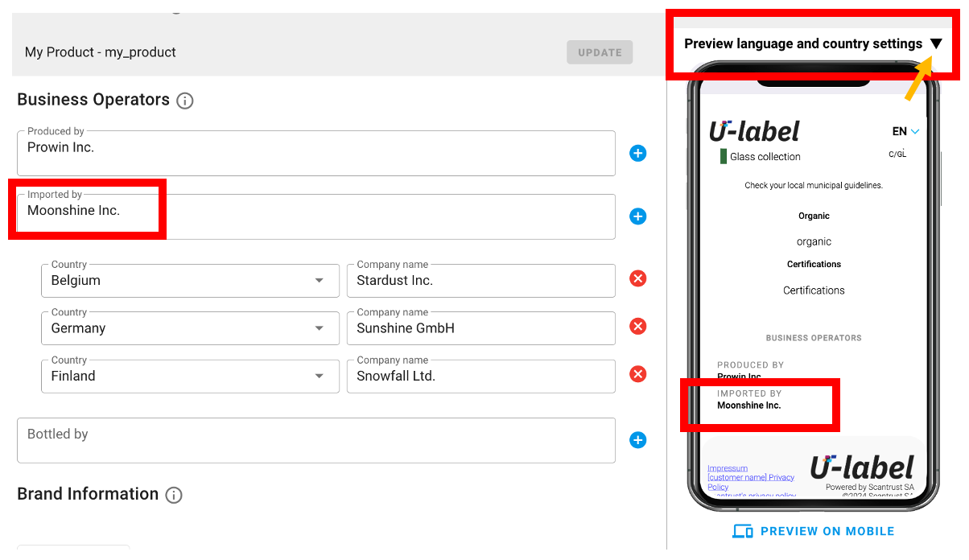
Task: Edit Sunshine GmbH company name field
Action: pos(481,328)
